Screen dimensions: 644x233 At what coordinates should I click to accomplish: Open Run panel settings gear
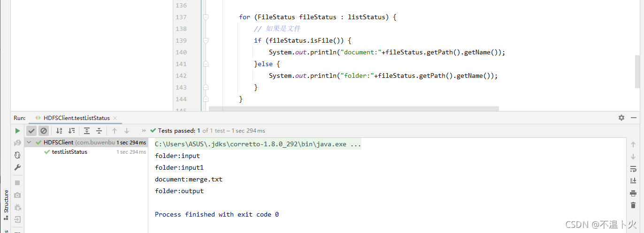click(621, 118)
